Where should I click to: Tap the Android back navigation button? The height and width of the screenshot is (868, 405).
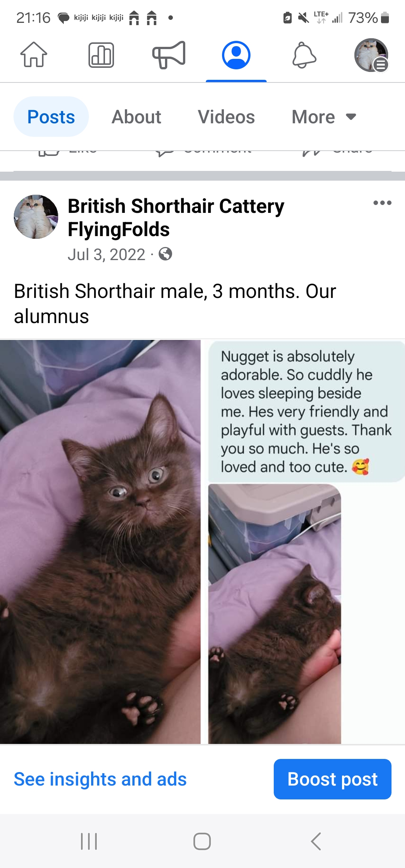pyautogui.click(x=316, y=841)
